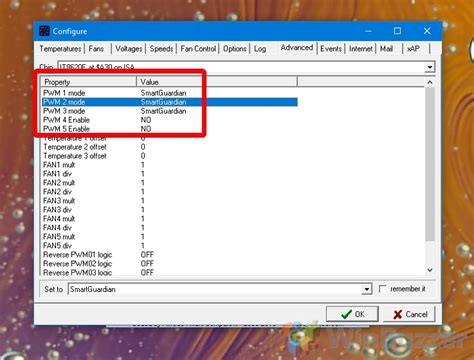Viewport: 474px width, 360px height.
Task: Open the Fans tab
Action: coord(96,49)
